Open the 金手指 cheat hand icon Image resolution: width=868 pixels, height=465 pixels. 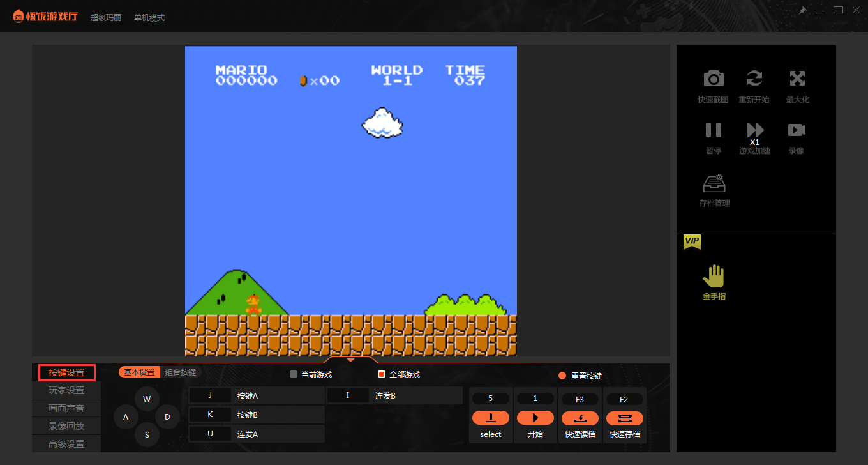pos(714,276)
